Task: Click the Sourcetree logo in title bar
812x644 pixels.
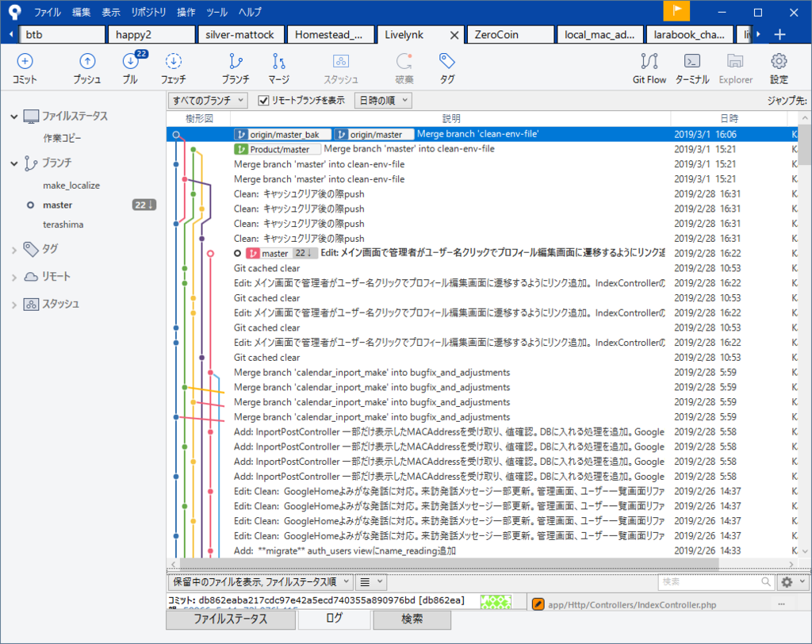Action: (x=14, y=11)
